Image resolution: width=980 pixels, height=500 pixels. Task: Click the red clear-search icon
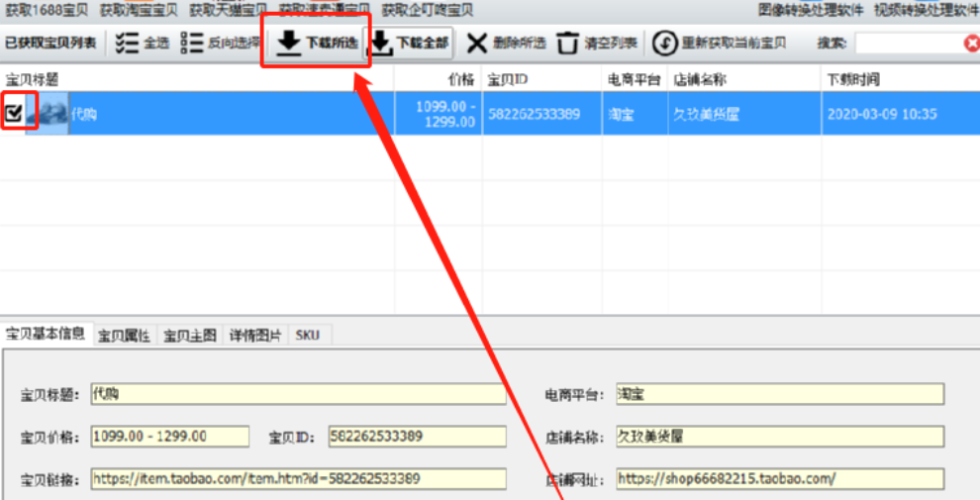pyautogui.click(x=972, y=44)
